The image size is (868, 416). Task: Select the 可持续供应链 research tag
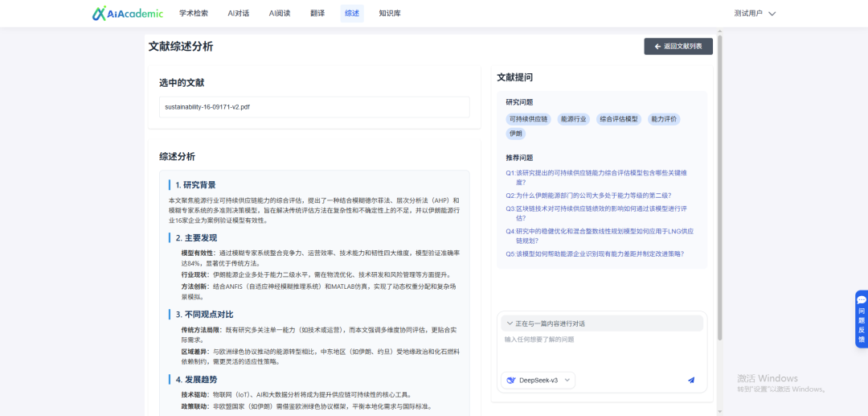click(x=528, y=119)
